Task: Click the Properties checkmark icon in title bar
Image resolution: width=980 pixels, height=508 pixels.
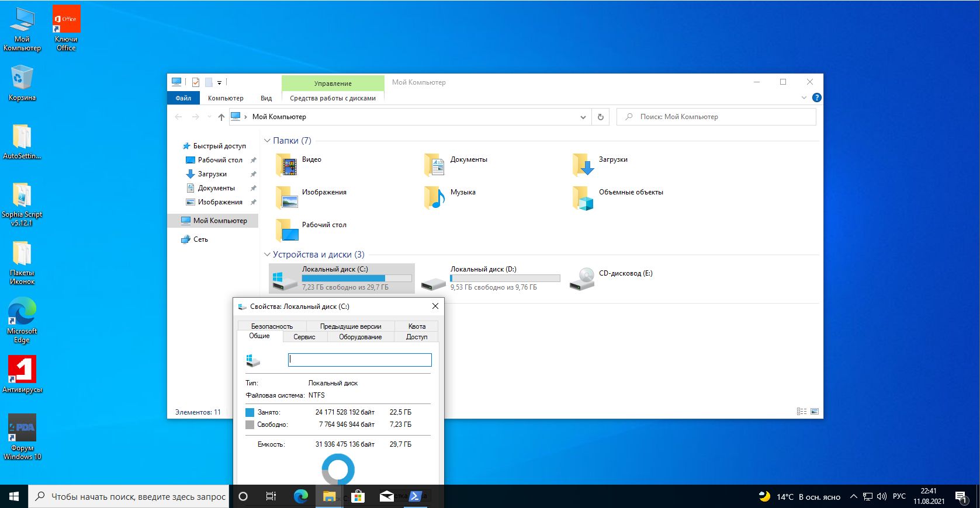Action: tap(196, 82)
